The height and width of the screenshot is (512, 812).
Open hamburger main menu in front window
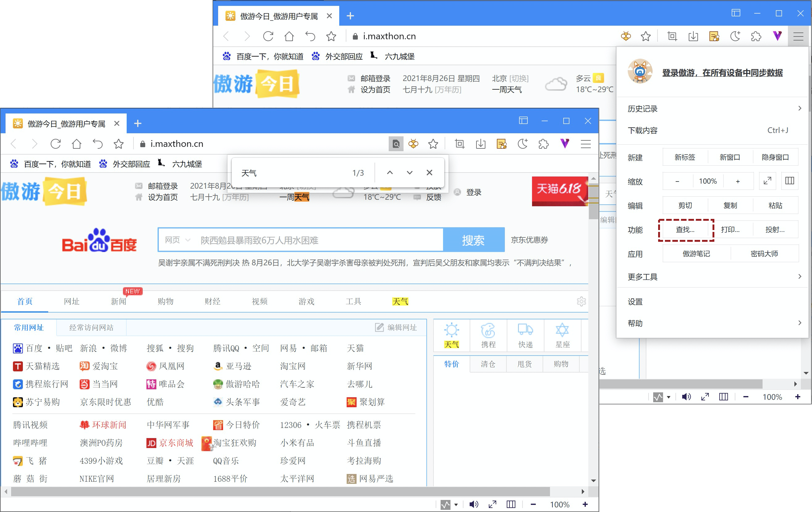click(586, 144)
